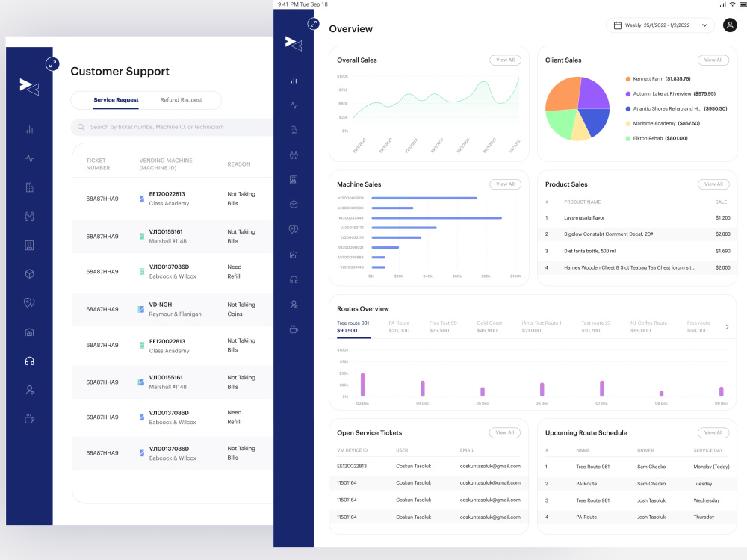Click View All in Open Service Tickets
Viewport: 747px width, 560px height.
coord(505,432)
